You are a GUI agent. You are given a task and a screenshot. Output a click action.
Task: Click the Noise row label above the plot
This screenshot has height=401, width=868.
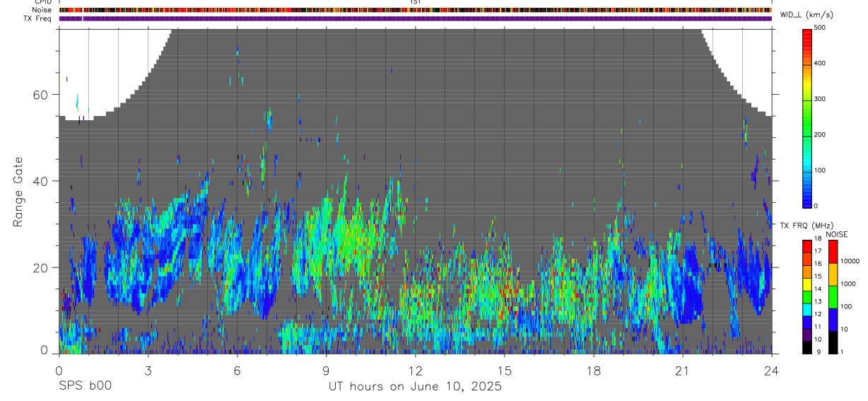click(42, 10)
